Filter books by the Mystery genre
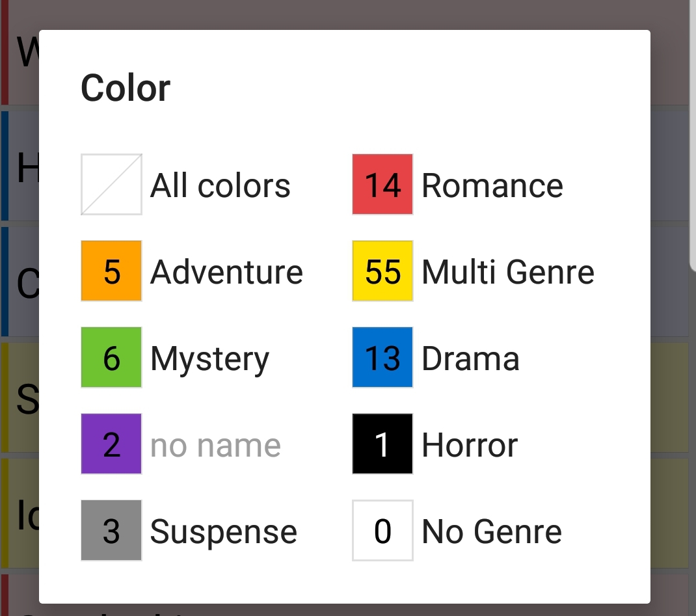 click(x=209, y=357)
